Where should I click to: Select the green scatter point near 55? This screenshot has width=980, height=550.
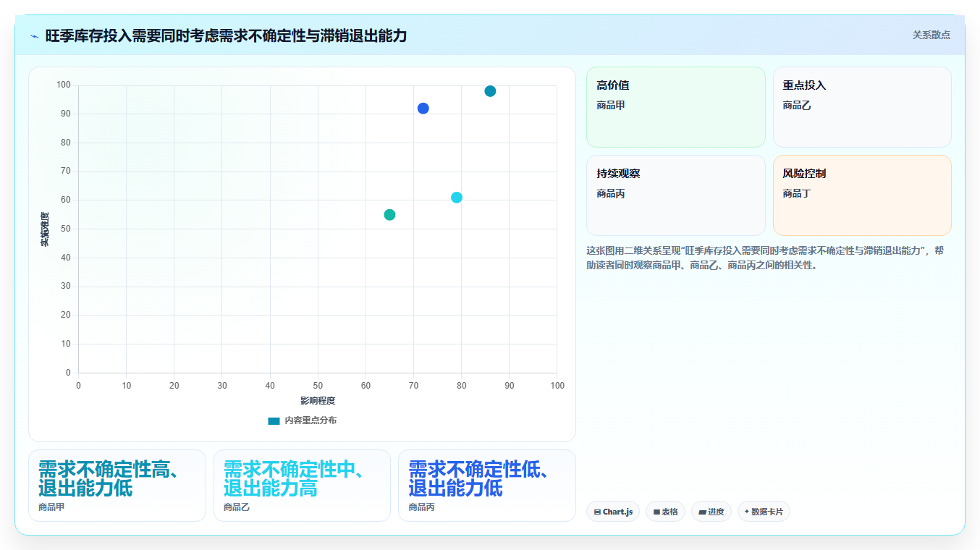point(389,215)
